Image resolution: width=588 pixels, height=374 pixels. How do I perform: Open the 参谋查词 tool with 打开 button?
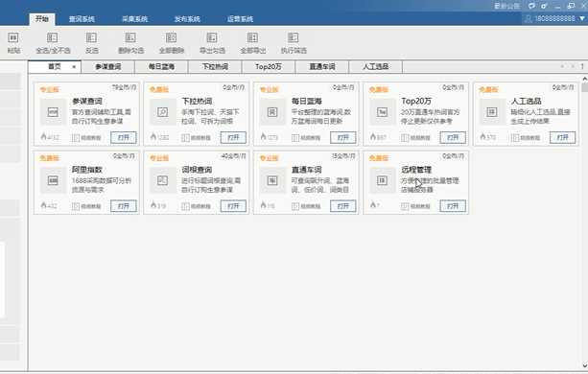click(x=124, y=137)
